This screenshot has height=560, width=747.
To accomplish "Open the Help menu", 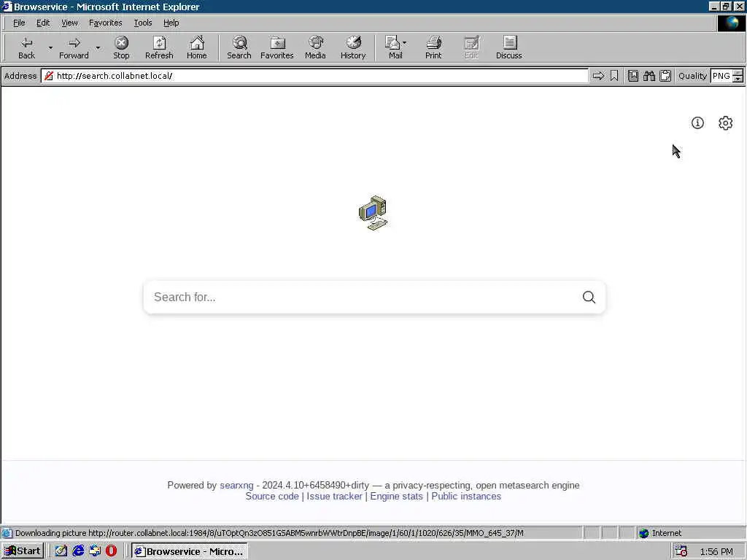I will coord(171,23).
